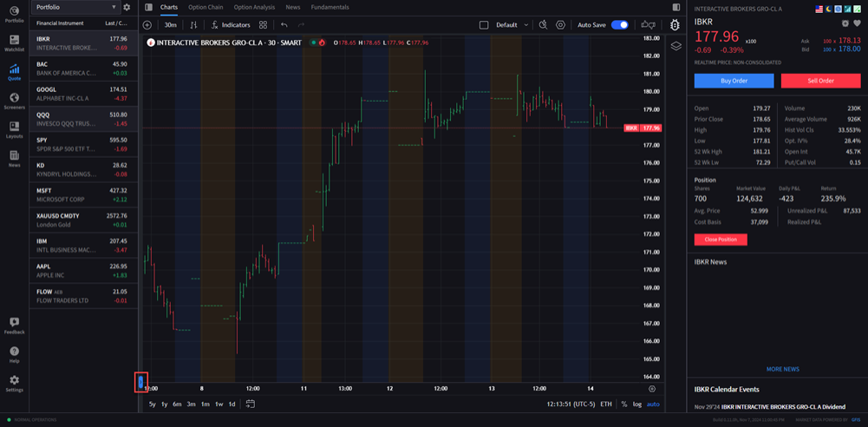868x427 pixels.
Task: Open the object tree layers icon
Action: (675, 45)
